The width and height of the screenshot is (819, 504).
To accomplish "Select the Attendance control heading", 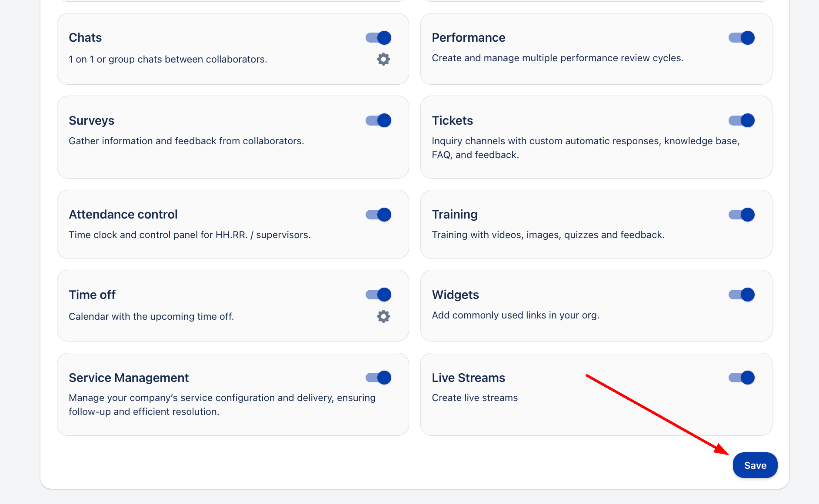I will pyautogui.click(x=123, y=215).
